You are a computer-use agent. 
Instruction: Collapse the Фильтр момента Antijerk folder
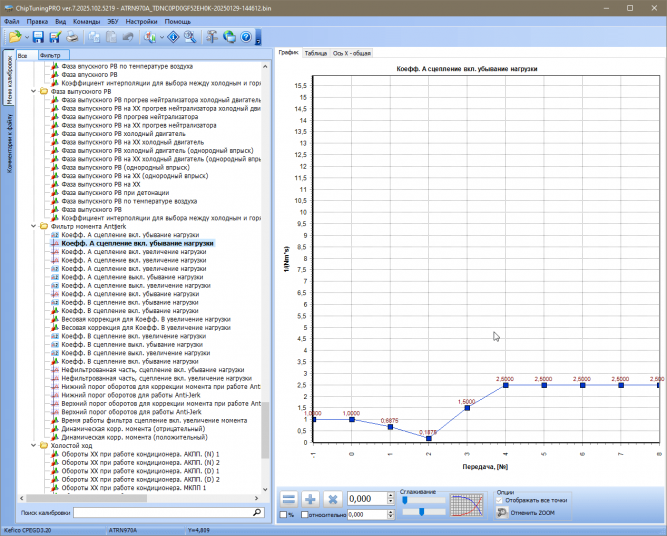coord(33,226)
